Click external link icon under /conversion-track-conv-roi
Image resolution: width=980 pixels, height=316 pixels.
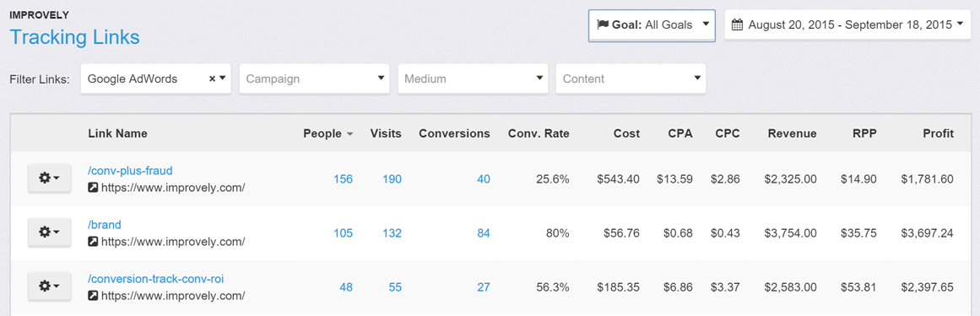(93, 295)
